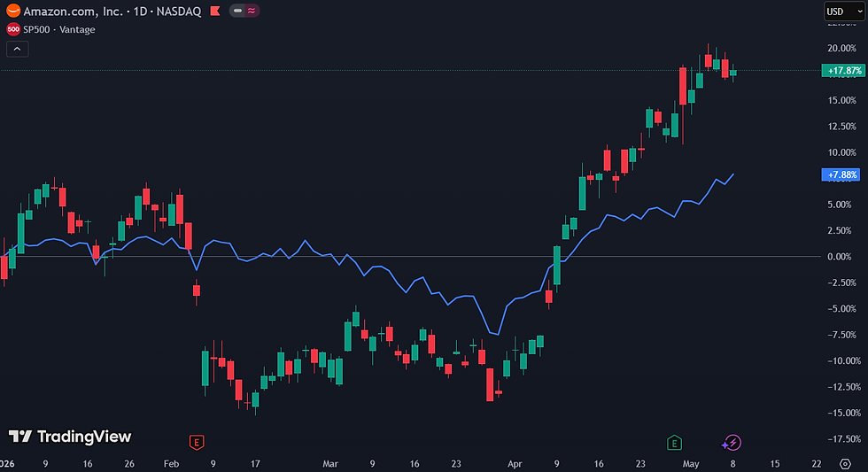Click the red earnings E marker in February
Screen dimensions: 868x472
(197, 442)
